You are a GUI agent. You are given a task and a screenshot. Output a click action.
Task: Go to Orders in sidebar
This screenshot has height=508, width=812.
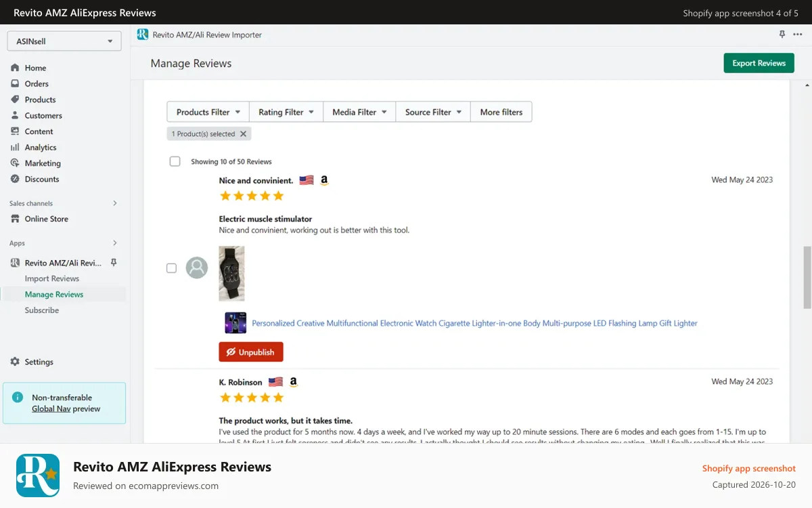point(37,84)
